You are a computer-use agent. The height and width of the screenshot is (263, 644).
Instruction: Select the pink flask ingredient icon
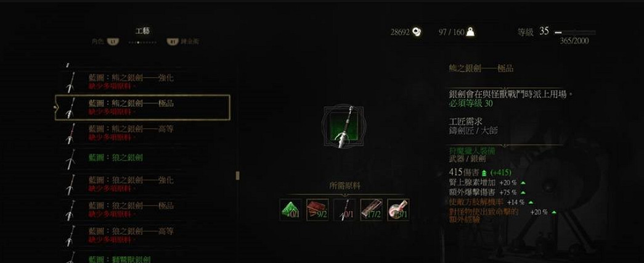[398, 210]
